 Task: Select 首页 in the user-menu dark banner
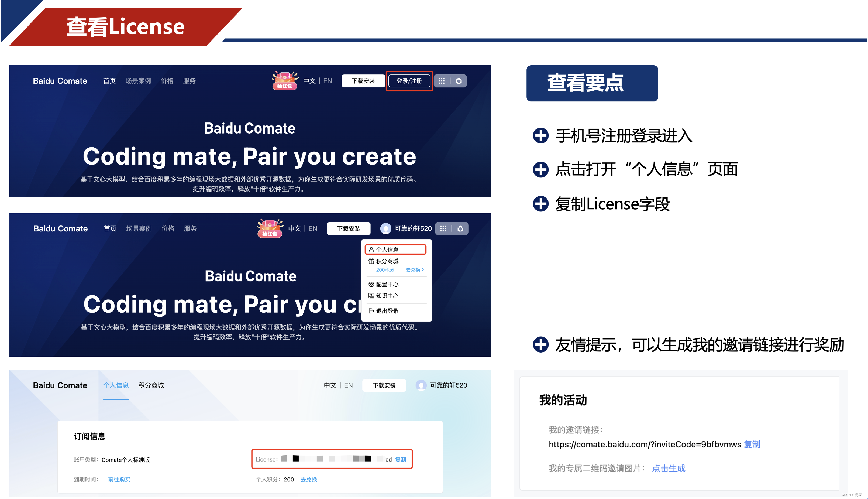(110, 228)
